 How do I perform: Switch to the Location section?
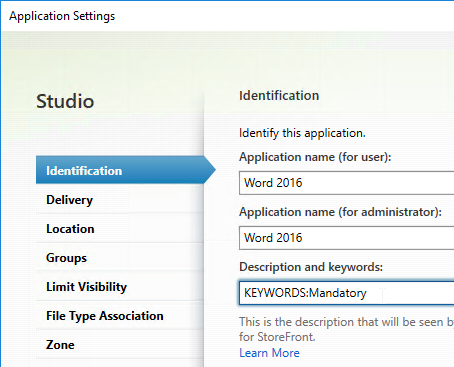tap(120, 229)
